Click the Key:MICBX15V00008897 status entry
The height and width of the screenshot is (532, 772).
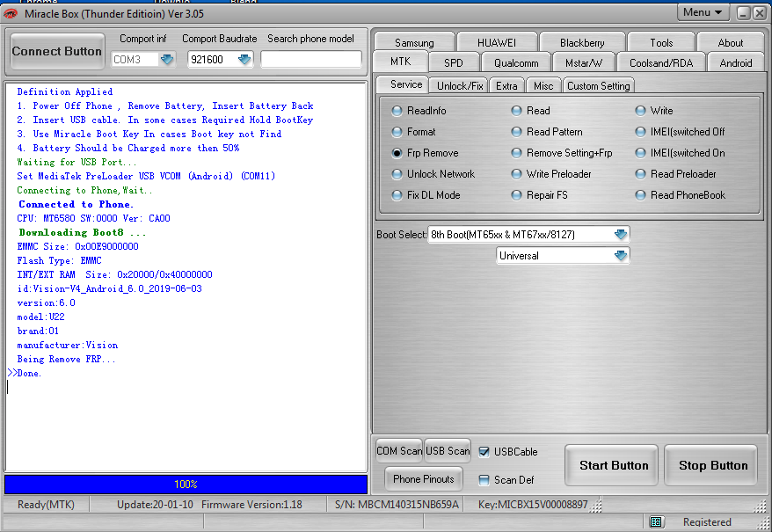pos(533,505)
